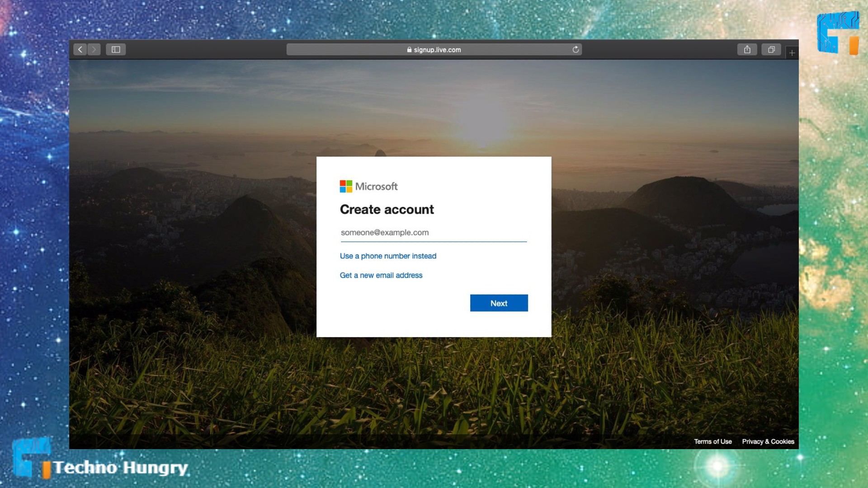
Task: Click the email input field
Action: 434,232
